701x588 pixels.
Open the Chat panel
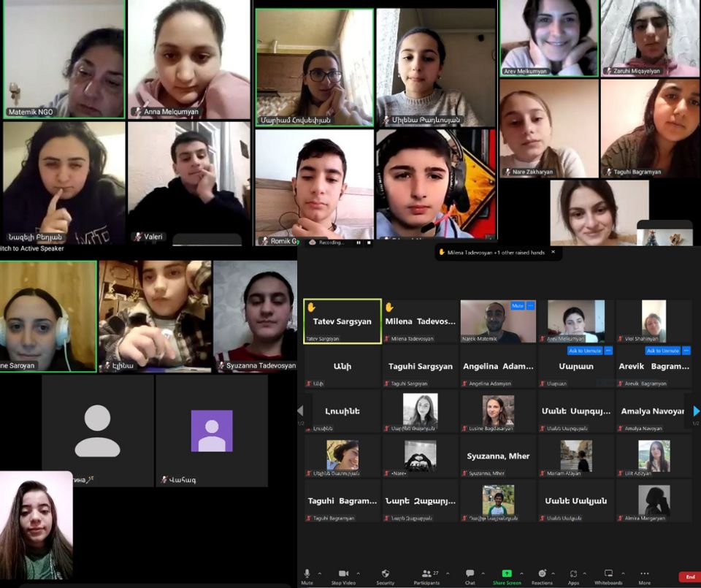pyautogui.click(x=470, y=574)
